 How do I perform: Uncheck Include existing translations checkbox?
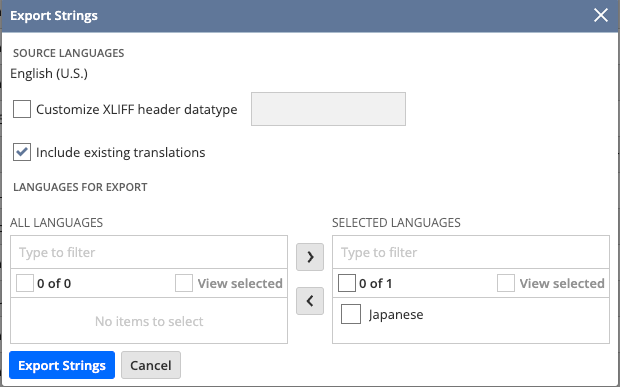tap(22, 152)
